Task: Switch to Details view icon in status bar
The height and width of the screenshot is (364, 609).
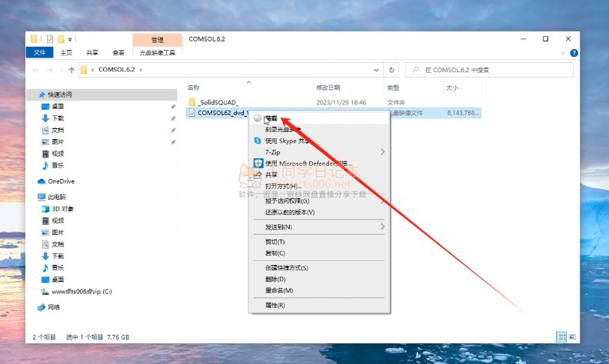Action: click(x=561, y=337)
